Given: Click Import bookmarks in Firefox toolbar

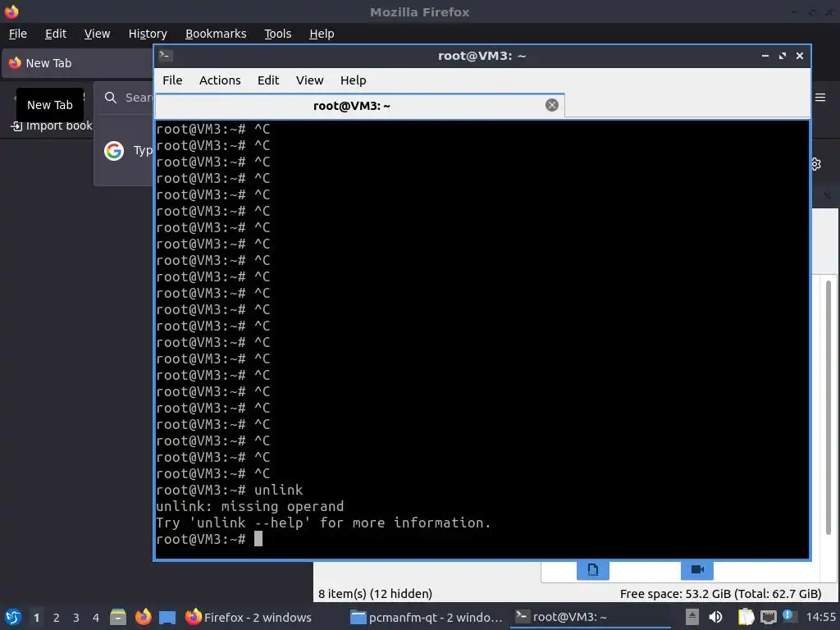Looking at the screenshot, I should 52,126.
